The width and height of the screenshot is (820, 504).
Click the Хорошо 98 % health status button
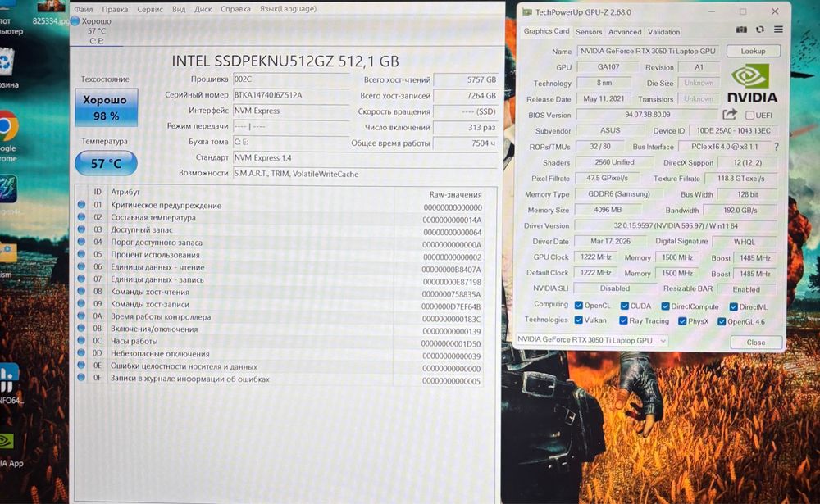tap(106, 107)
